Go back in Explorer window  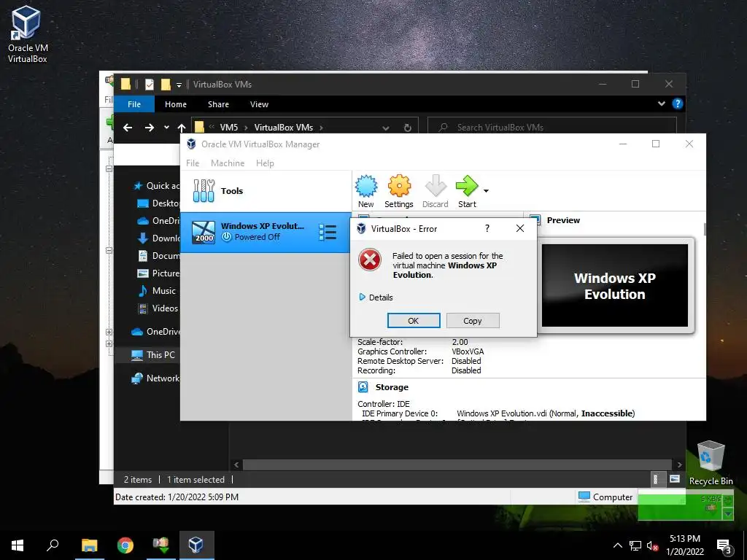coord(128,127)
